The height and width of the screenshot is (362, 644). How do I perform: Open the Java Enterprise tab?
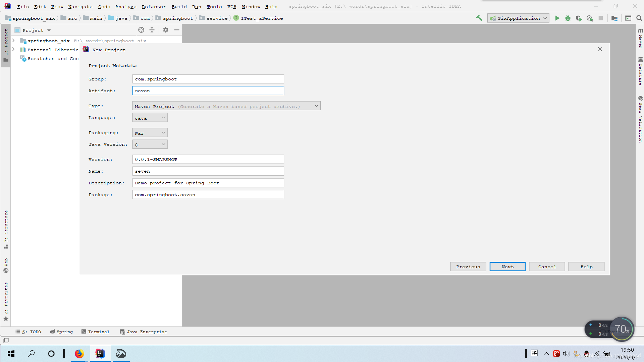(143, 331)
